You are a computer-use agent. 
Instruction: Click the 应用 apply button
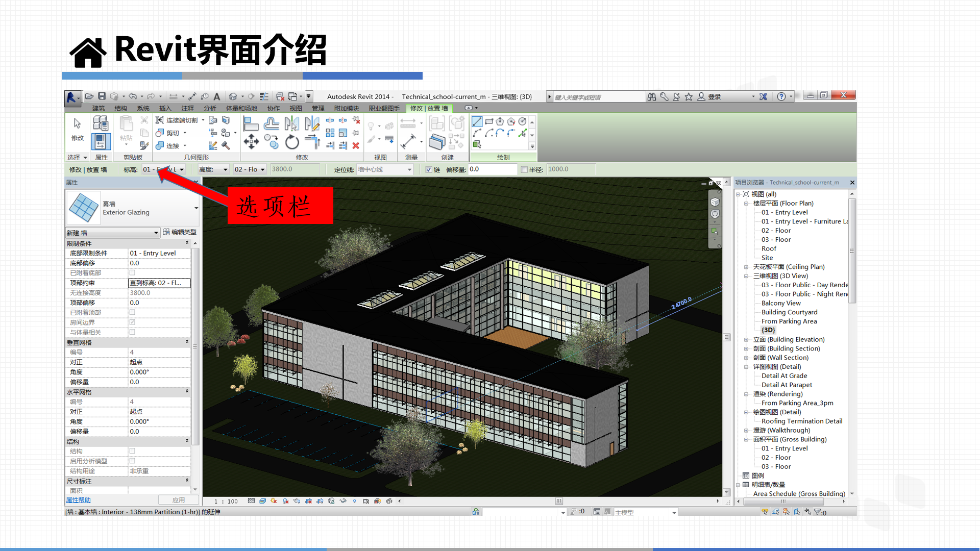tap(178, 500)
